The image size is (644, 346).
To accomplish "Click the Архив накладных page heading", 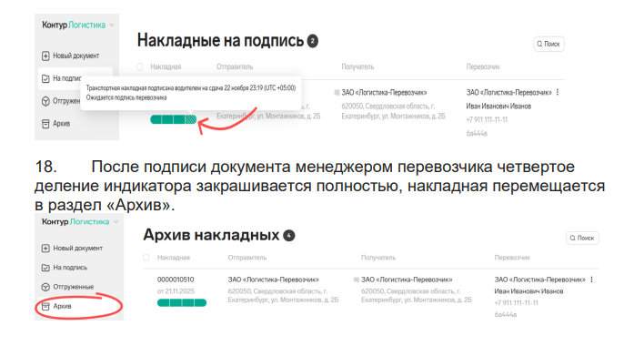I will coord(211,235).
